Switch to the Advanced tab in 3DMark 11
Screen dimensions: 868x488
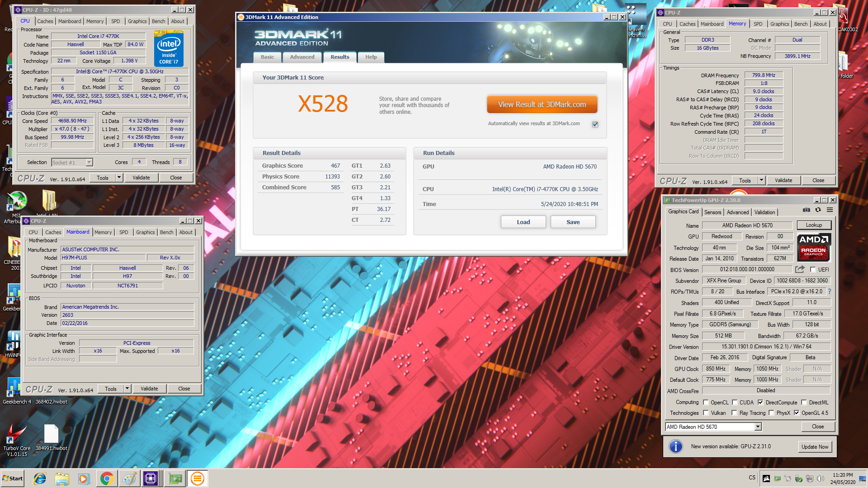point(302,57)
